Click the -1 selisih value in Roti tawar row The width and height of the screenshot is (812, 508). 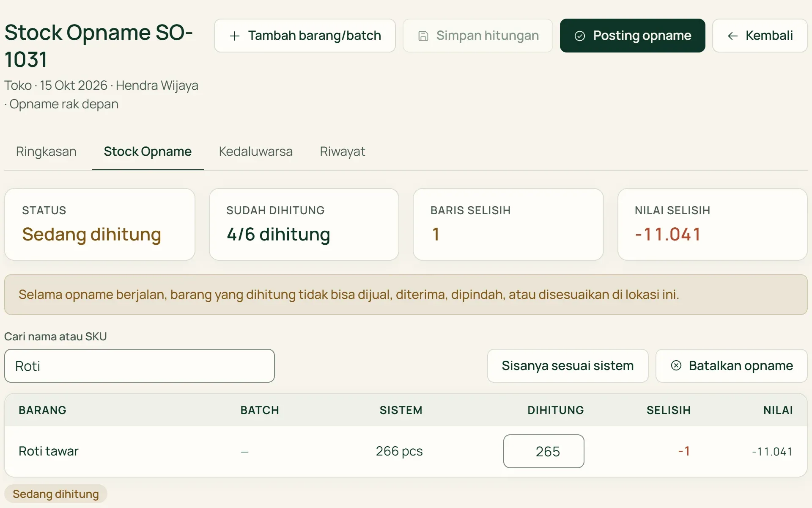(684, 451)
